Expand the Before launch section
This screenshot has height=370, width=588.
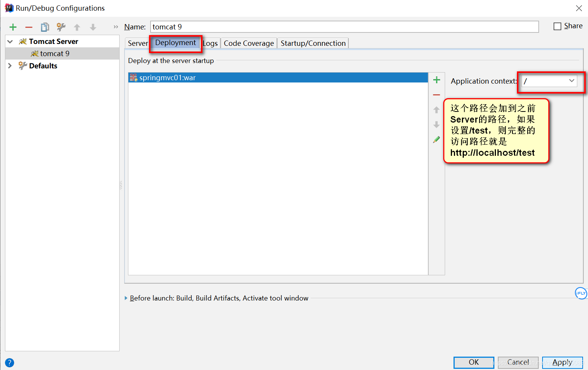(x=126, y=298)
